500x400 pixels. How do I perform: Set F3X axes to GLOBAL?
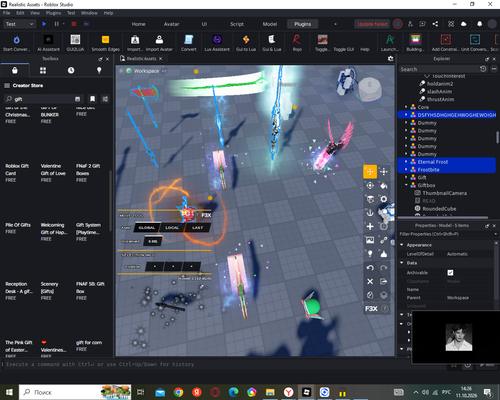[x=147, y=228]
